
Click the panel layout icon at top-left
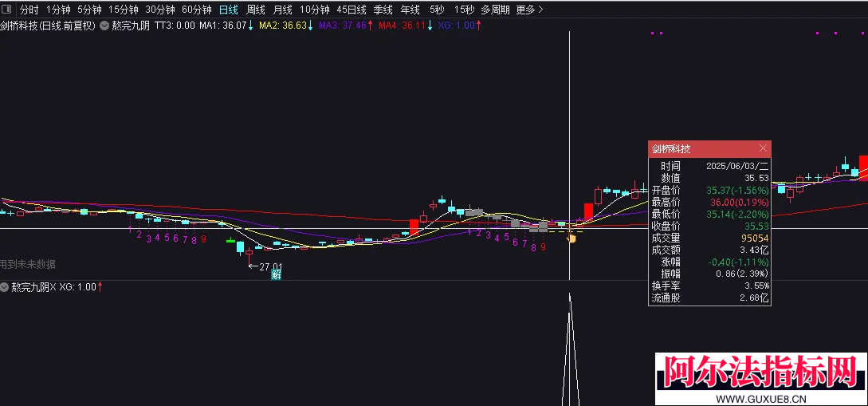(x=7, y=10)
